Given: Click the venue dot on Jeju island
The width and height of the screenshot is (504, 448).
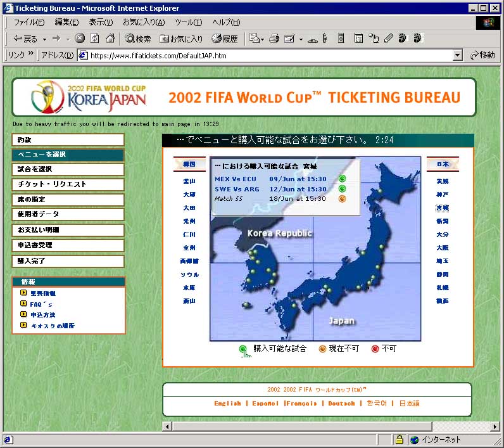Looking at the screenshot, I should tap(246, 304).
